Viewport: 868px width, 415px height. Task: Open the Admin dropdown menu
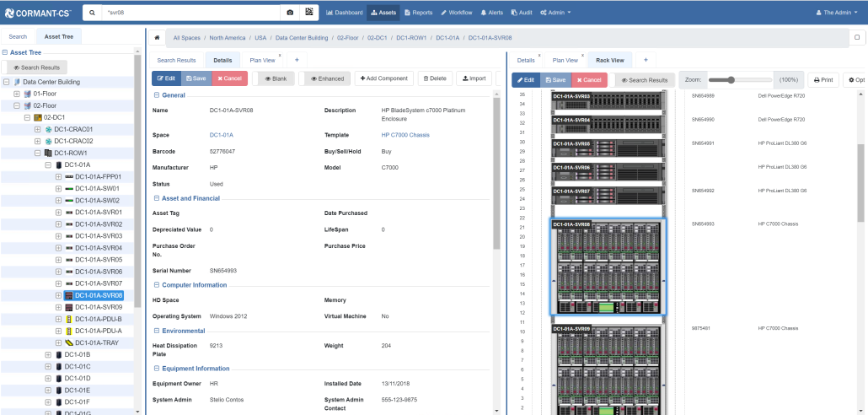click(x=555, y=13)
